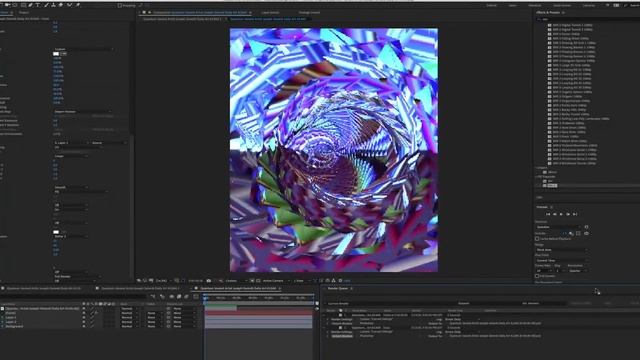Jump to last frame in Preview panel
Viewport: 640px width, 360px height.
pyautogui.click(x=575, y=214)
